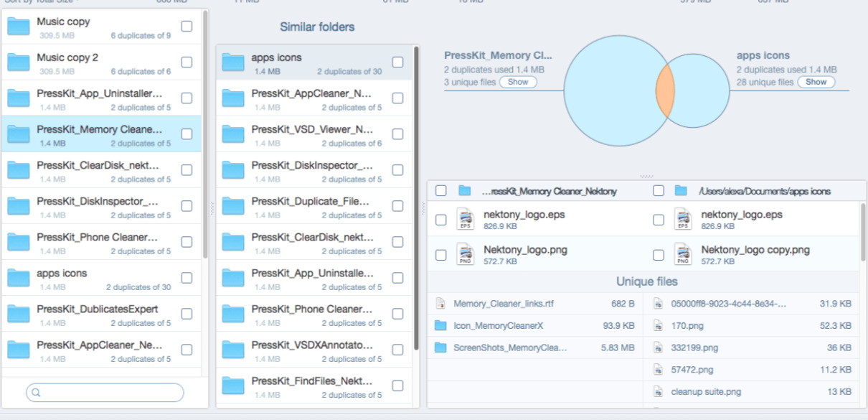Screen dimensions: 868x420
Task: Click the Icon_MemoryCleanerX folder icon
Action: point(441,325)
